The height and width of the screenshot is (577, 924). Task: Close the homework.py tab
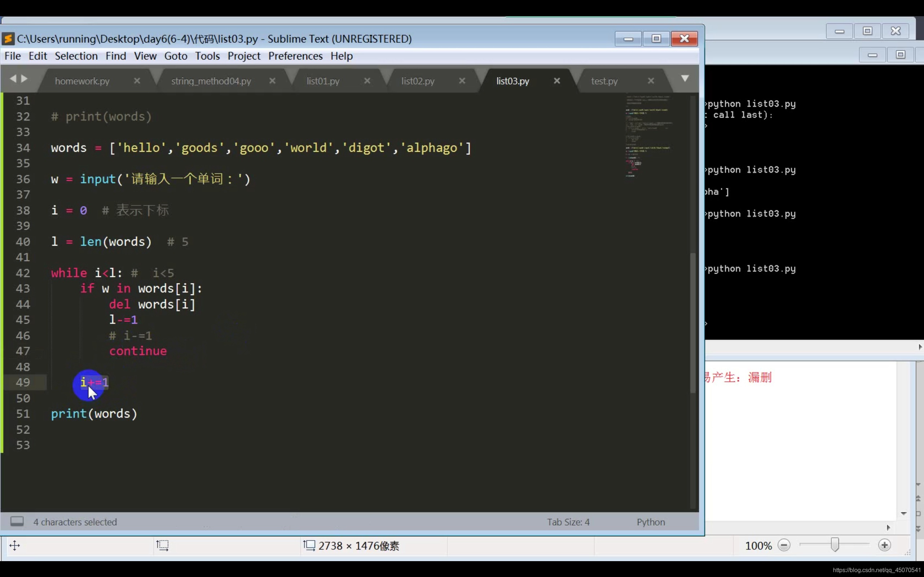point(137,81)
